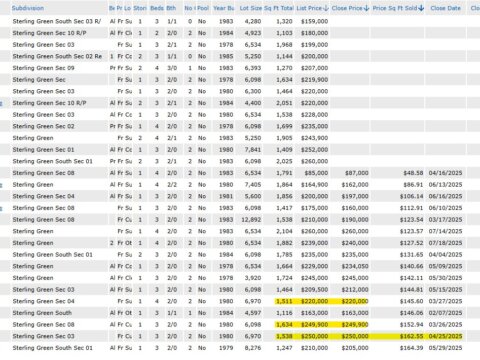Select the Sterling Green Sec 02 subdivision cell

click(x=43, y=126)
